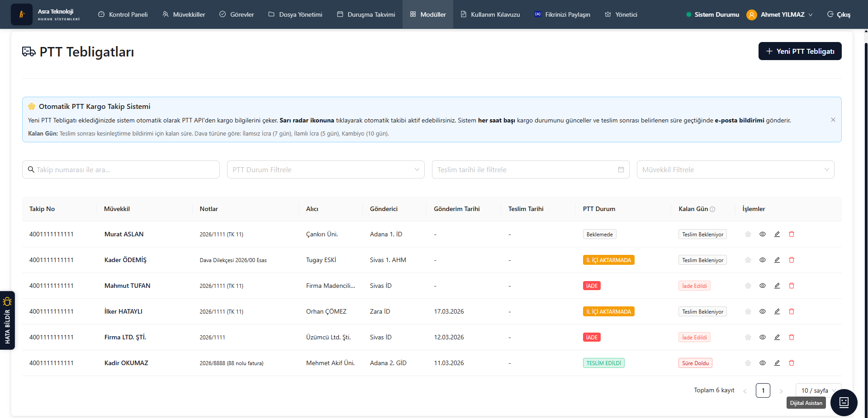
Task: View details of Kader ÖDEMİŞ notification
Action: [763, 260]
